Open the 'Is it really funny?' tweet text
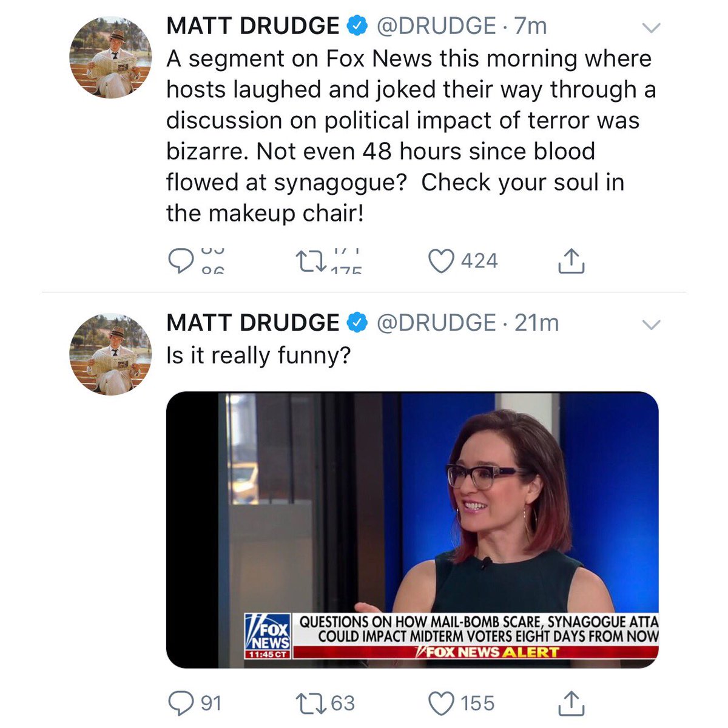 point(258,356)
